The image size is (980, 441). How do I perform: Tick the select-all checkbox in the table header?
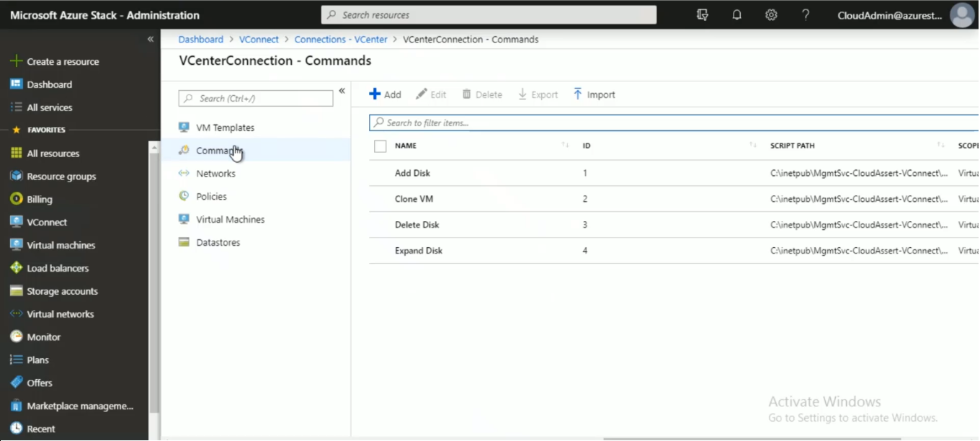[380, 146]
